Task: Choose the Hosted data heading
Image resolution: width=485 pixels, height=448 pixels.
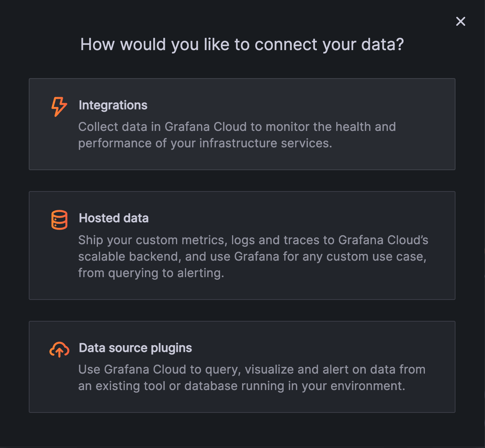Action: (x=114, y=218)
